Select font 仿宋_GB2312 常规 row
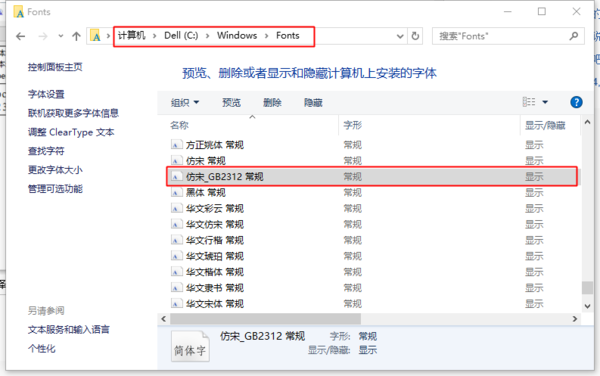This screenshot has width=600, height=376. (372, 176)
